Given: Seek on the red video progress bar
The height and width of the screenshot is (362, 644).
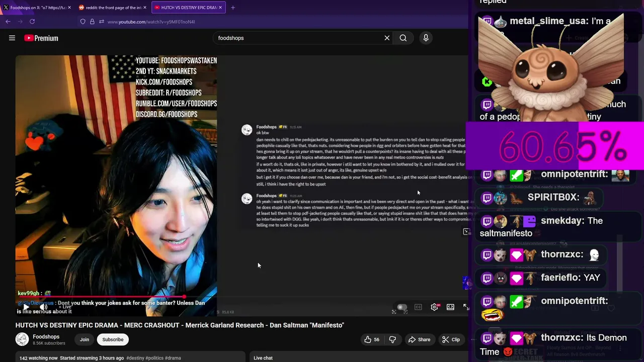Looking at the screenshot, I should pyautogui.click(x=101, y=297).
